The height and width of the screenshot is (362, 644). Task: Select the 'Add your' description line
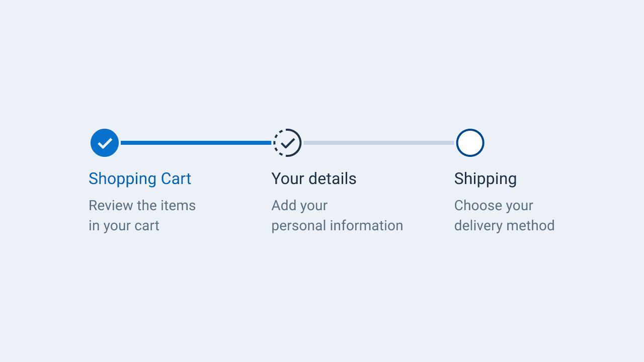(299, 205)
